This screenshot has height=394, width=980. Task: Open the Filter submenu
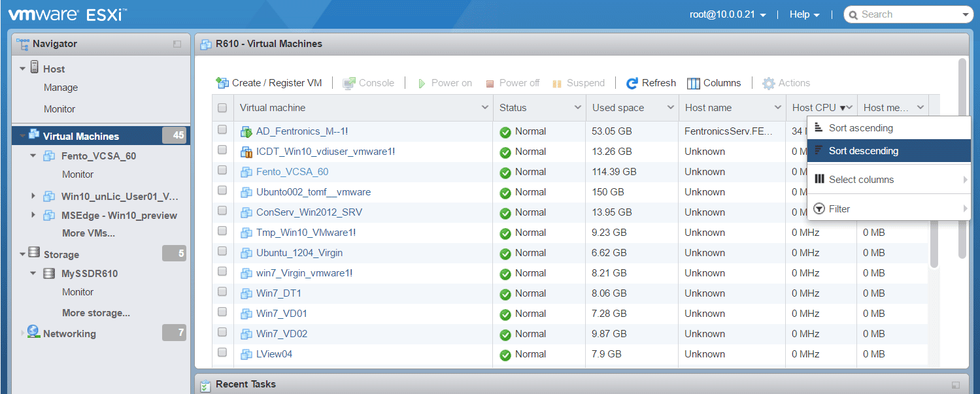pos(889,209)
